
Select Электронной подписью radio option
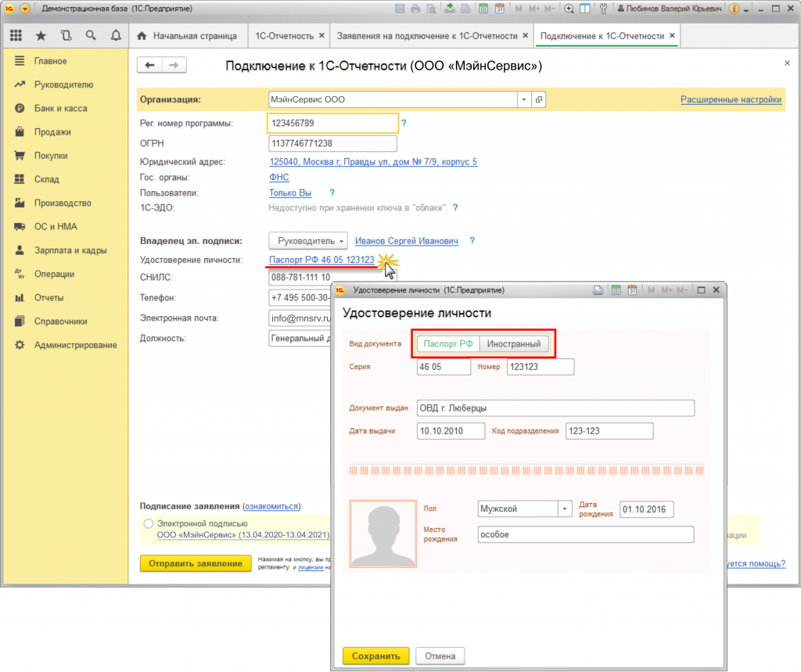point(149,523)
